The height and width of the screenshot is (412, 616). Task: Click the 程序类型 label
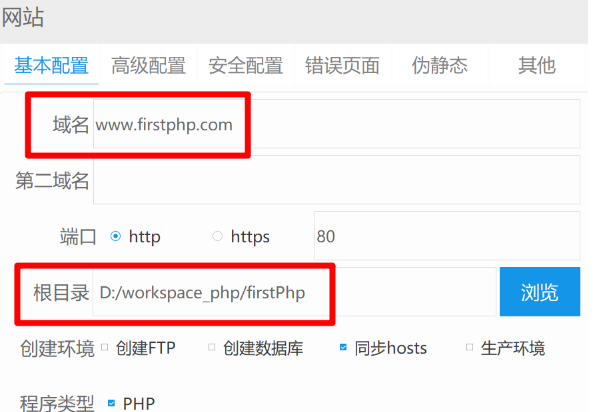click(x=57, y=403)
